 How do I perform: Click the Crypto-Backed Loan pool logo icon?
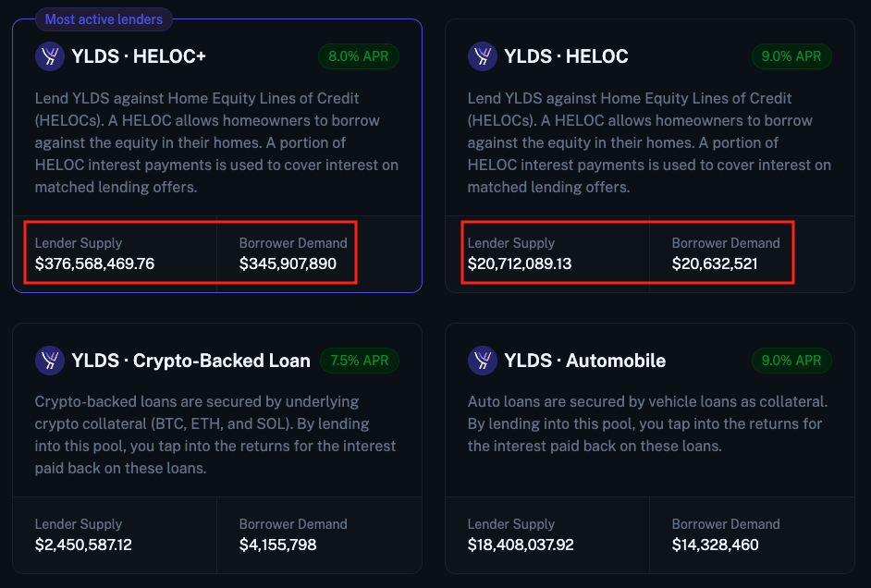pos(49,361)
